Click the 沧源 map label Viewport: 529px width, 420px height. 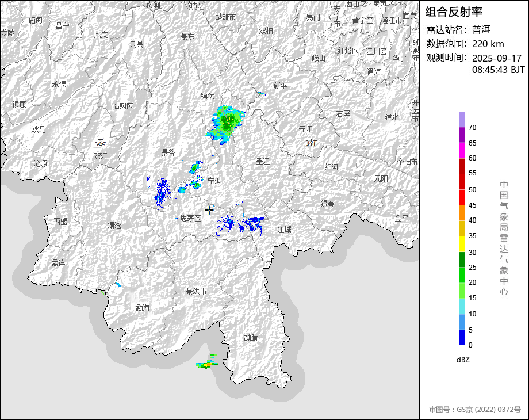tap(40, 163)
